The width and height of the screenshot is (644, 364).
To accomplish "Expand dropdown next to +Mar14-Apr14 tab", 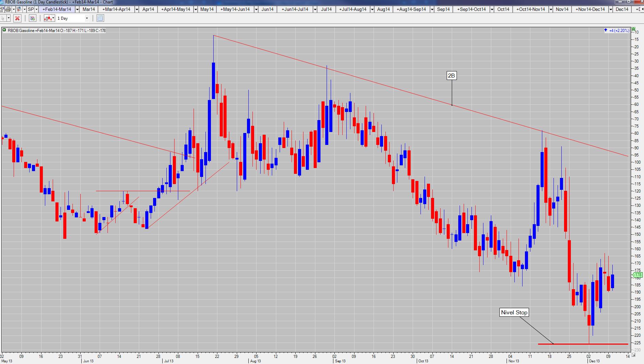I will 137,9.
